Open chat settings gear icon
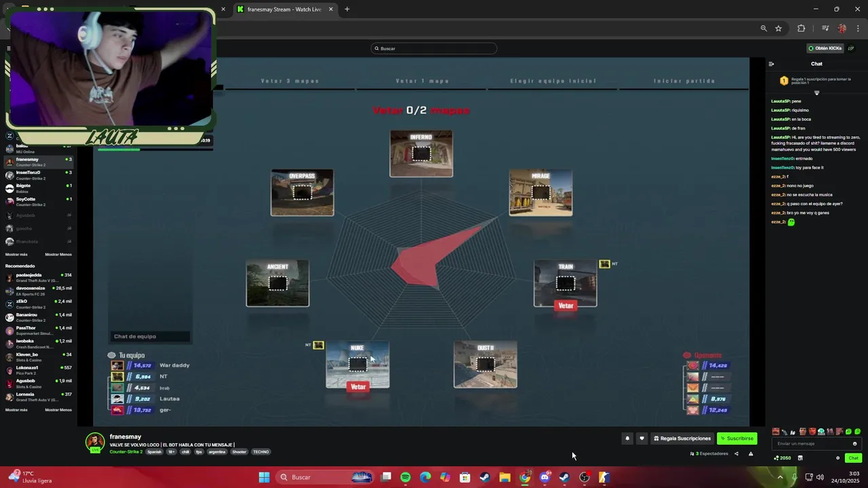Screen dimensions: 868x488 837,457
